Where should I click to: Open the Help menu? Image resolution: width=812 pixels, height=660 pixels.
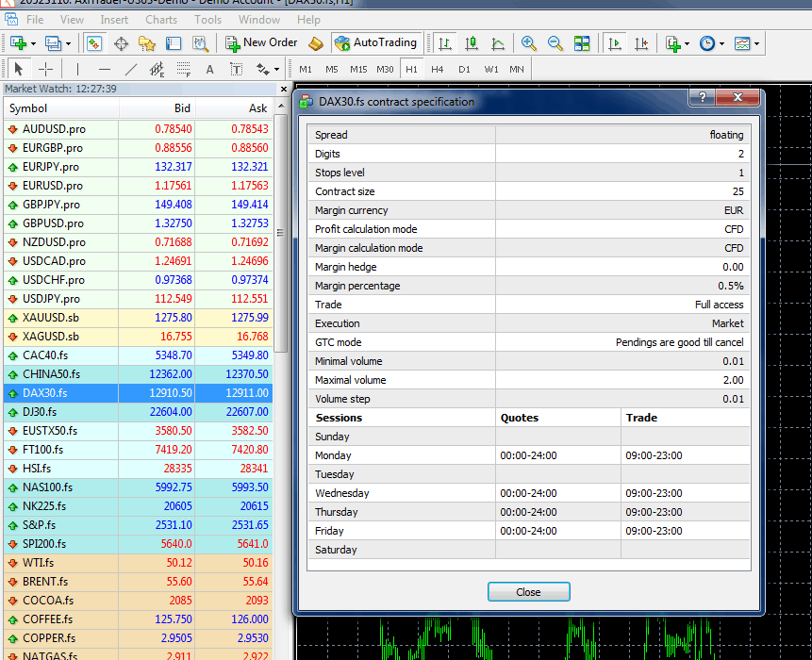tap(308, 20)
